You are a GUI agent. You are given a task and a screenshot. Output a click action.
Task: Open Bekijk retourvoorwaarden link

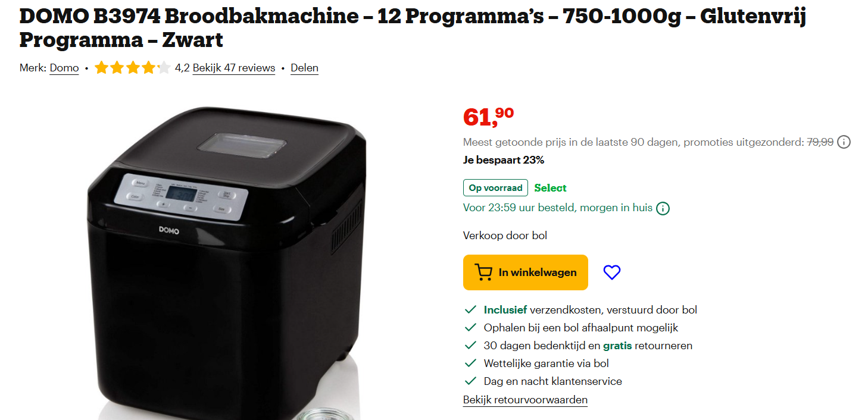(x=525, y=400)
